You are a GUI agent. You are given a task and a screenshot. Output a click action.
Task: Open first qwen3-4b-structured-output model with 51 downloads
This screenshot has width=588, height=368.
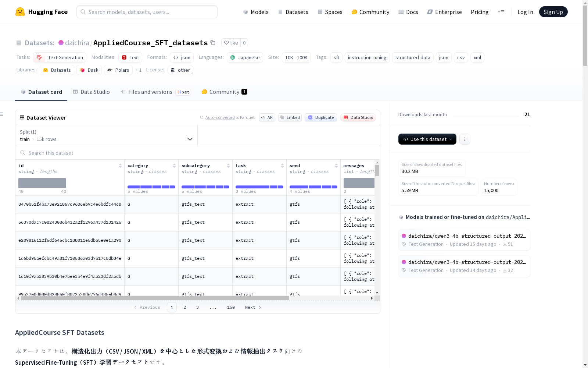(x=464, y=240)
